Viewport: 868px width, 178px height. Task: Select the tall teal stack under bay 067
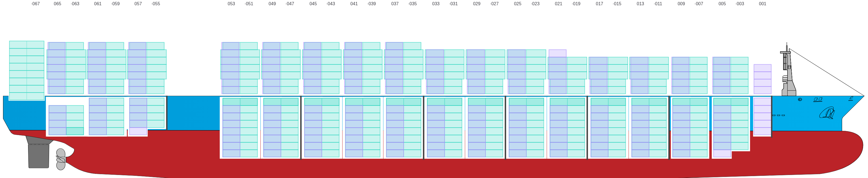27,71
